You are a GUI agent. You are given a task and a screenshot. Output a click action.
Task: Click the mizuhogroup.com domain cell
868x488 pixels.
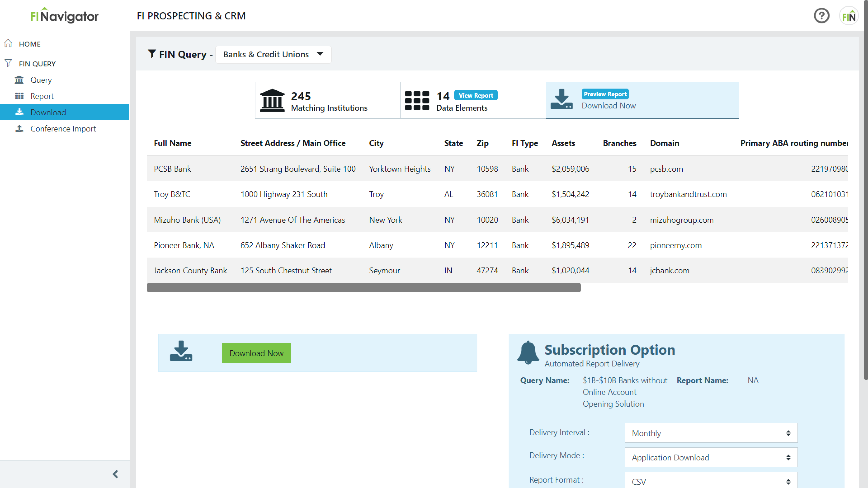click(x=682, y=220)
